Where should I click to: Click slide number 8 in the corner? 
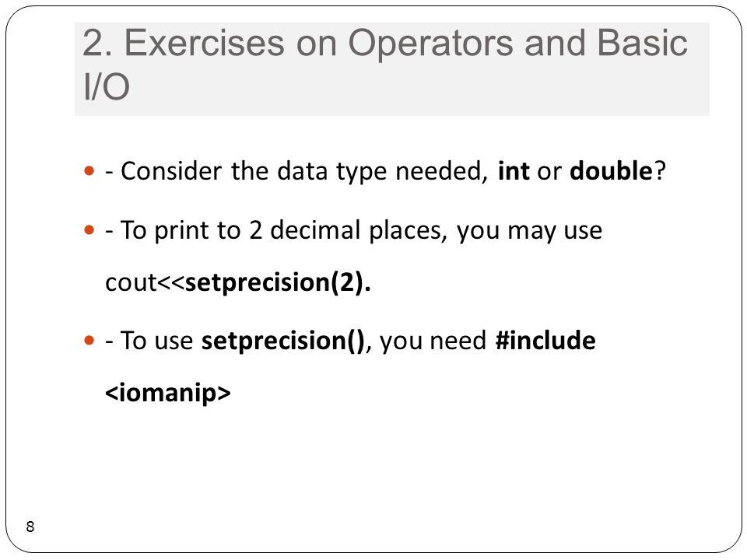(30, 527)
